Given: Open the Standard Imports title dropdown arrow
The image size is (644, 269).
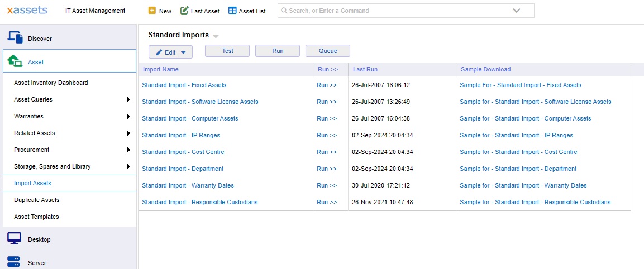Looking at the screenshot, I should (216, 36).
